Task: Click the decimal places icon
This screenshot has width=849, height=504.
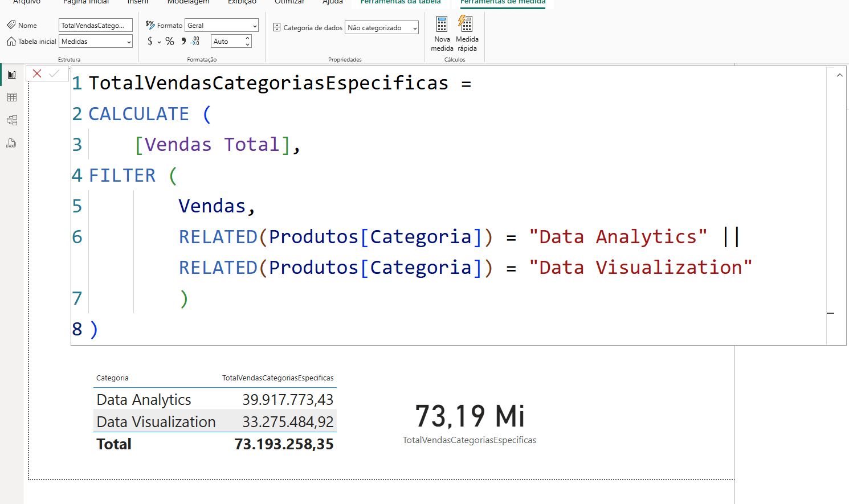Action: [195, 41]
